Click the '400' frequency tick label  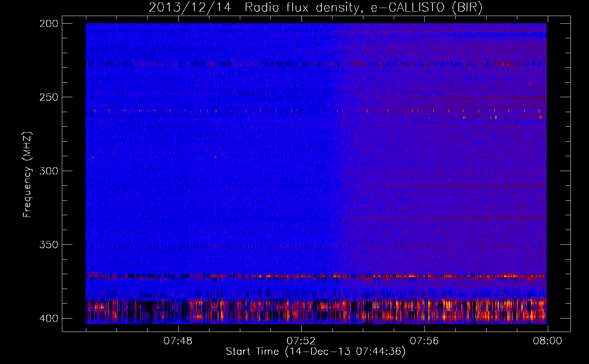(48, 318)
